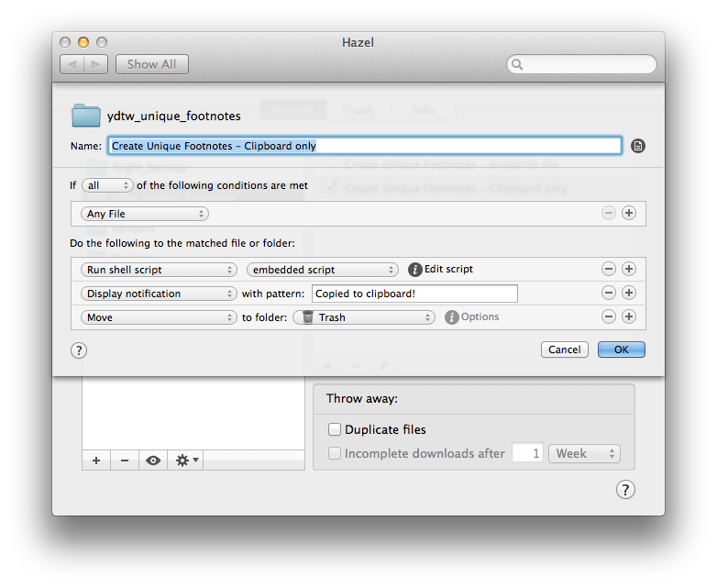Add a condition after Any File
Screen dimensions: 717x588
tap(629, 213)
